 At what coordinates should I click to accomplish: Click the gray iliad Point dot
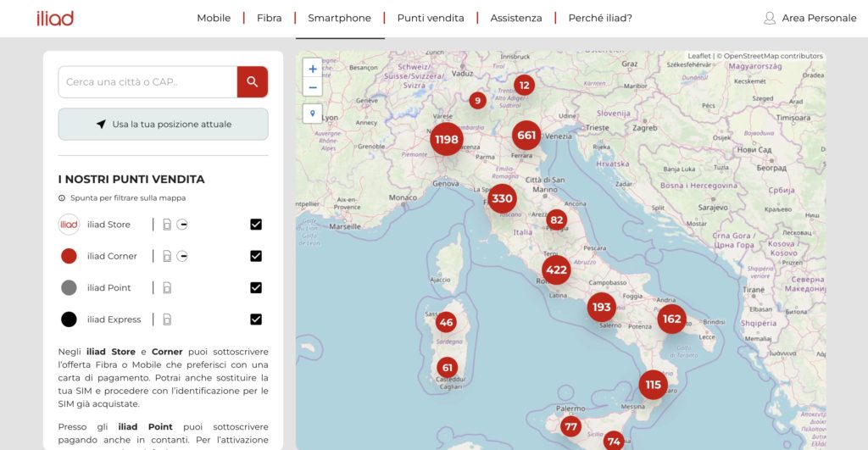(x=69, y=287)
